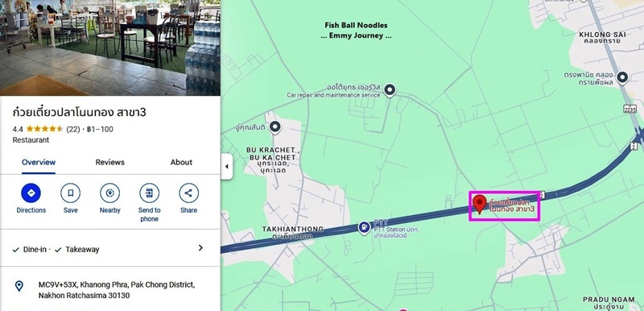Select the route 2235 highway shield

click(x=631, y=108)
